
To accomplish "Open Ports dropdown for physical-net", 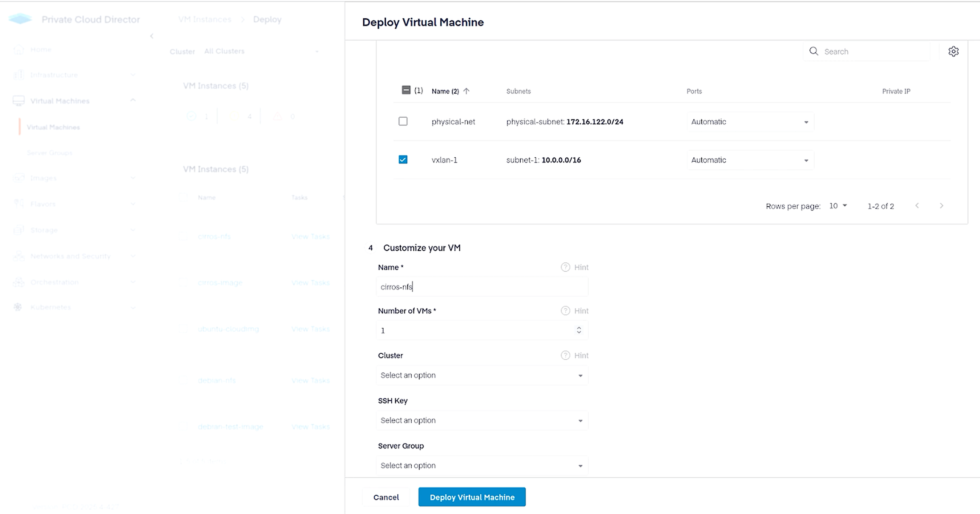I will (x=750, y=122).
